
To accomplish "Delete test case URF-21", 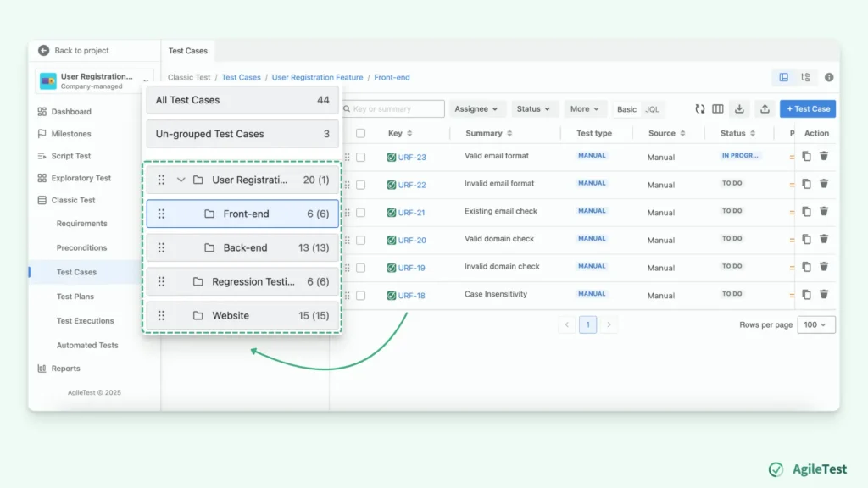I will (x=824, y=211).
